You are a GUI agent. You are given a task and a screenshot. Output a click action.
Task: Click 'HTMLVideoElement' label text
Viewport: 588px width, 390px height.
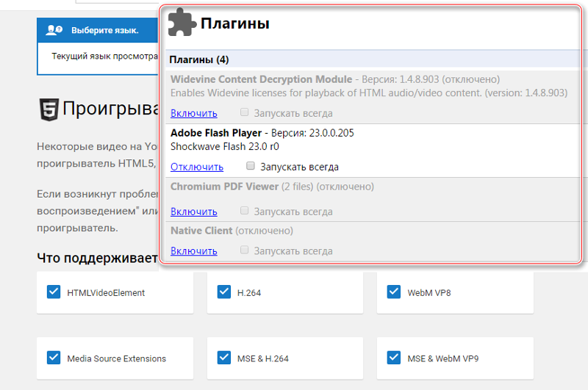coord(106,293)
